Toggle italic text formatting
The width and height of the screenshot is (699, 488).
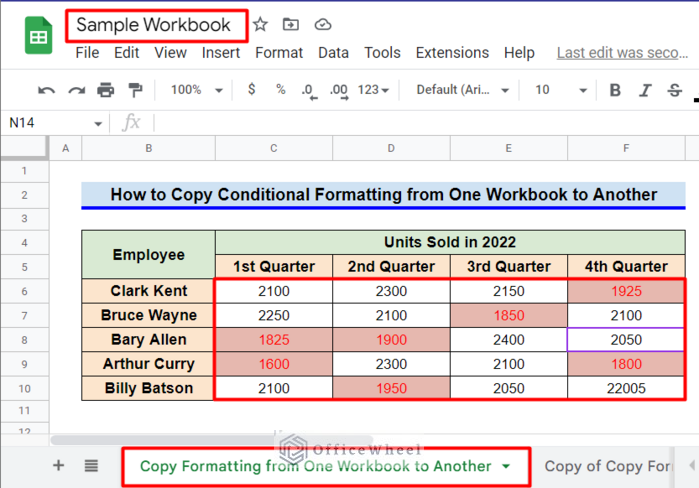(645, 90)
